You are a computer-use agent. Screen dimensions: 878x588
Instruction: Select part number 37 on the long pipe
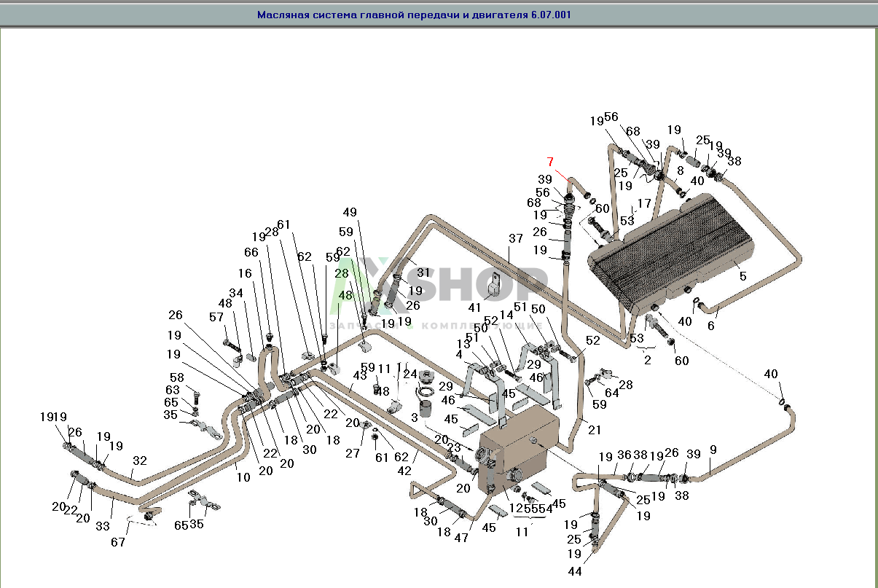tap(516, 239)
